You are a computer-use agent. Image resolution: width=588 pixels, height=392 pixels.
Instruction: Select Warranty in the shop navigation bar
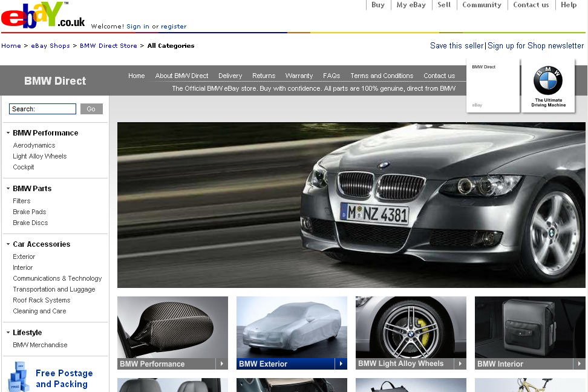point(299,76)
